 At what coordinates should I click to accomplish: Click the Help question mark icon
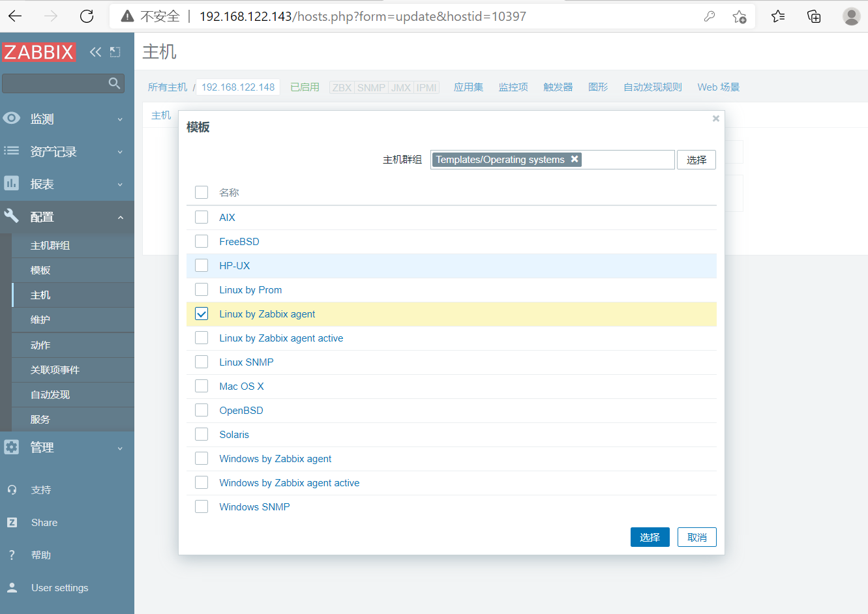(x=12, y=555)
